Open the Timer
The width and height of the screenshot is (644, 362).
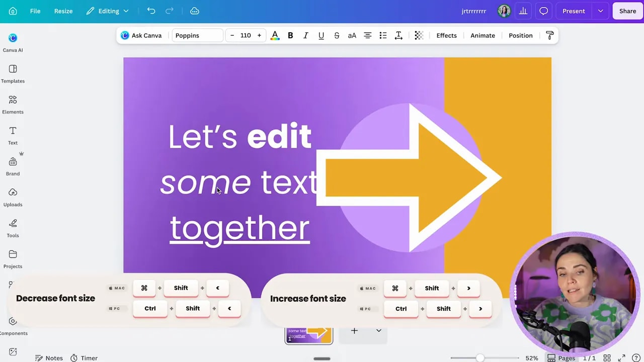(84, 358)
